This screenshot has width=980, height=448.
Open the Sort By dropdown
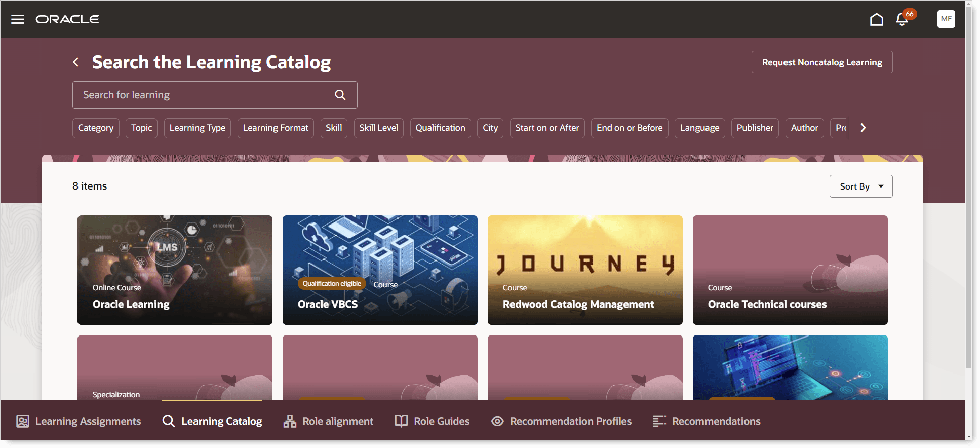[x=861, y=186]
